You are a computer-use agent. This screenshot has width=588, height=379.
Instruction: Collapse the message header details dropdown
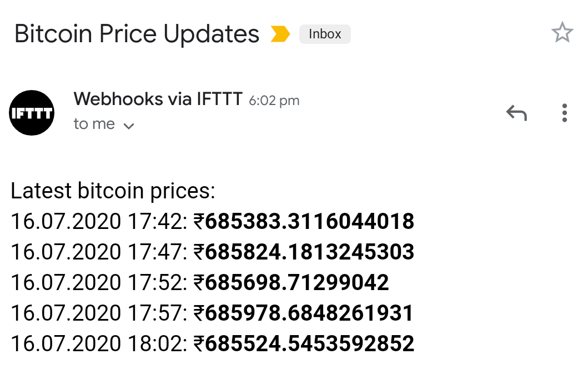[129, 126]
